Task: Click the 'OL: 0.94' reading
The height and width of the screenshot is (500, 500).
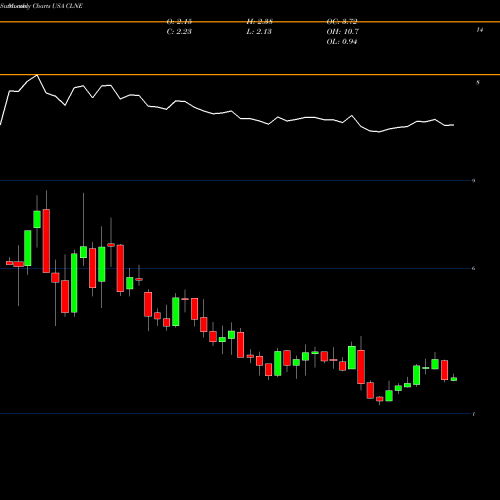Action: point(342,42)
